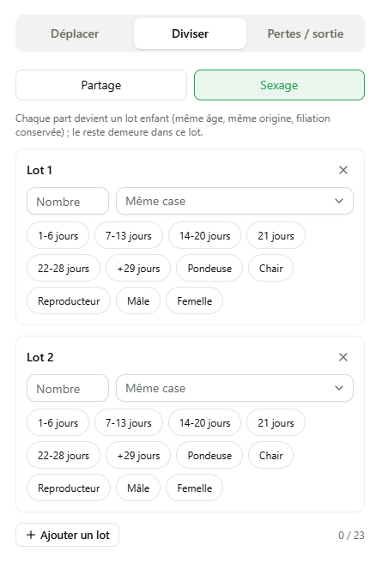Screen dimensions: 382x588
Task: Toggle the Mâle chip in Lot 1
Action: point(138,300)
